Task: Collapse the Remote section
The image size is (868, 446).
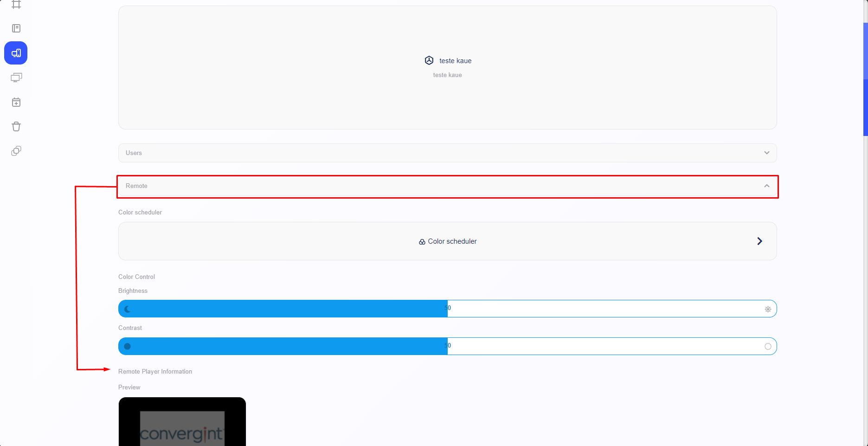Action: coord(766,186)
